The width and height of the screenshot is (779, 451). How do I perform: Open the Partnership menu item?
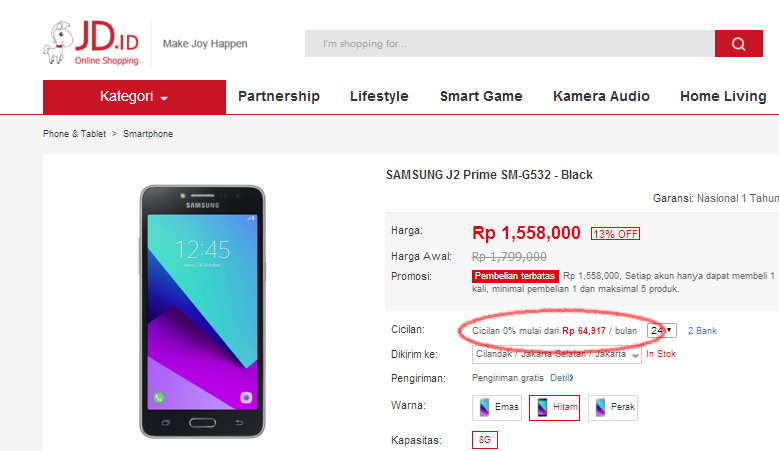(279, 97)
